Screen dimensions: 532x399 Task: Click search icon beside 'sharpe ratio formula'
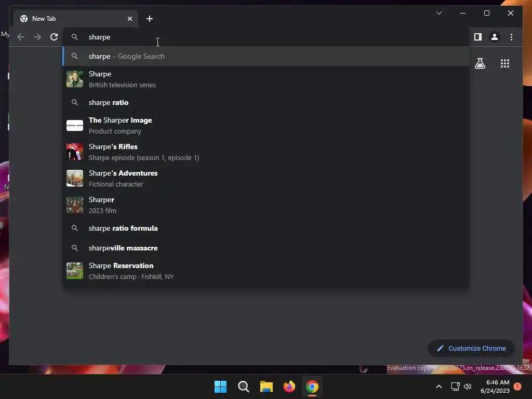(75, 229)
